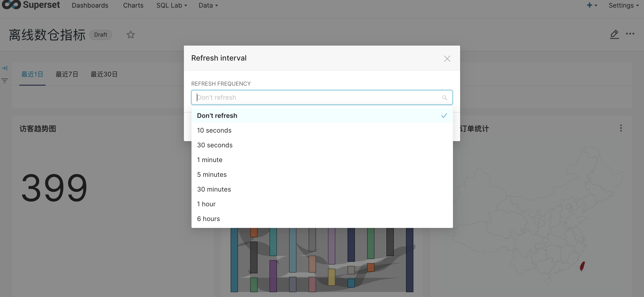644x297 pixels.
Task: Open the Settings dropdown
Action: 623,6
